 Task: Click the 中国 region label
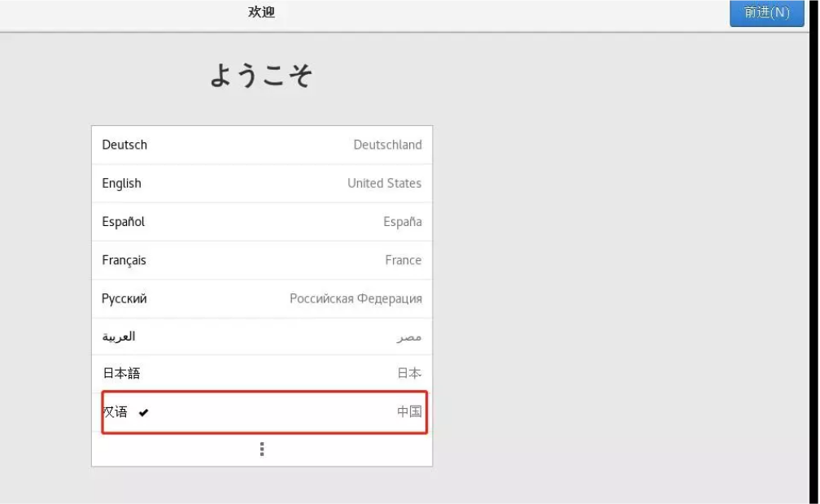(x=409, y=412)
